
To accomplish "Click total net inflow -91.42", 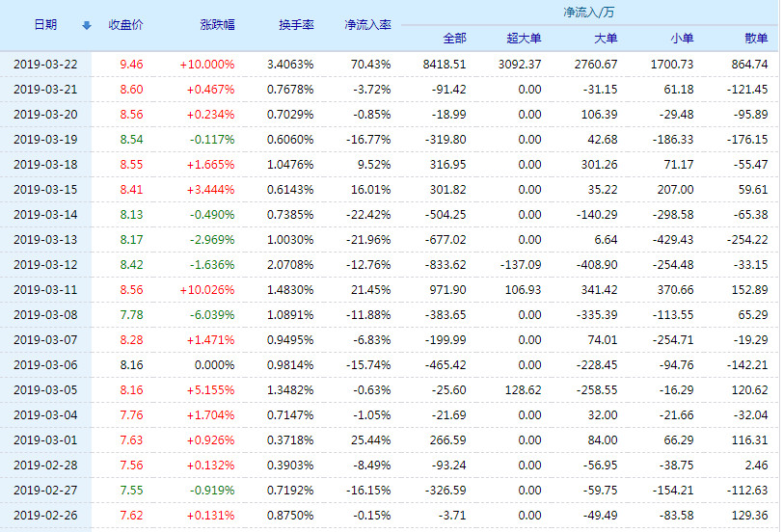I will [449, 90].
